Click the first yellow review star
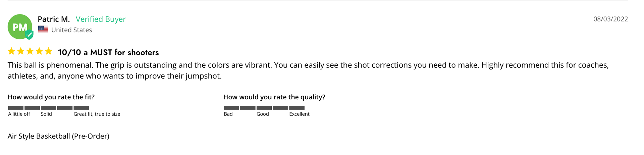The height and width of the screenshot is (155, 644). [11, 51]
